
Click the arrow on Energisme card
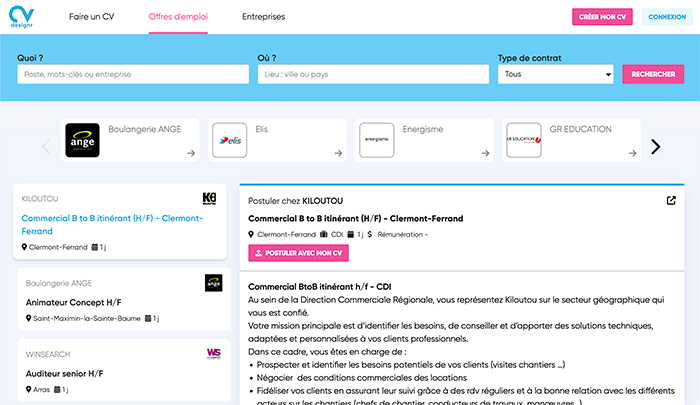click(x=485, y=153)
